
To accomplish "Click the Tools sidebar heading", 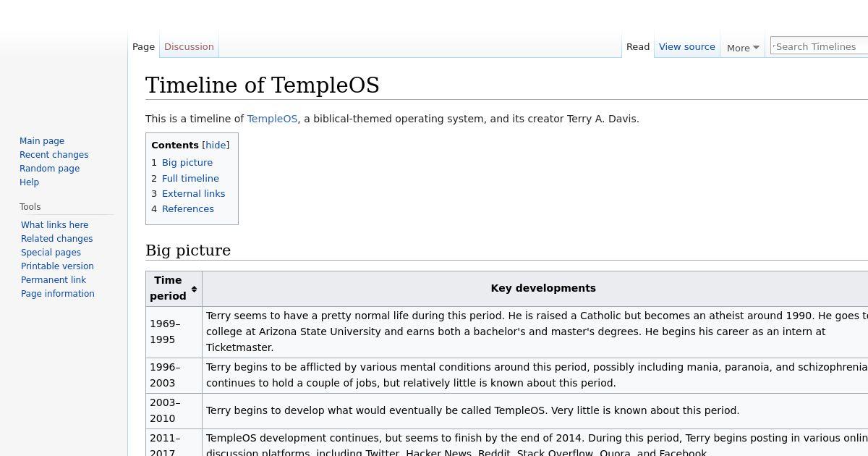I will (30, 207).
